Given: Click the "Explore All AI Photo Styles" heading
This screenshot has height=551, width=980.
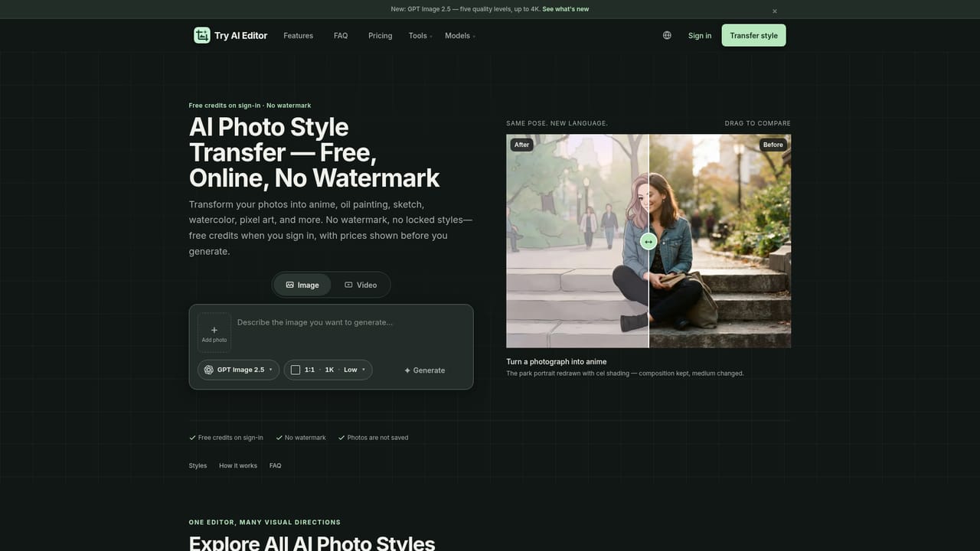Looking at the screenshot, I should [x=312, y=544].
